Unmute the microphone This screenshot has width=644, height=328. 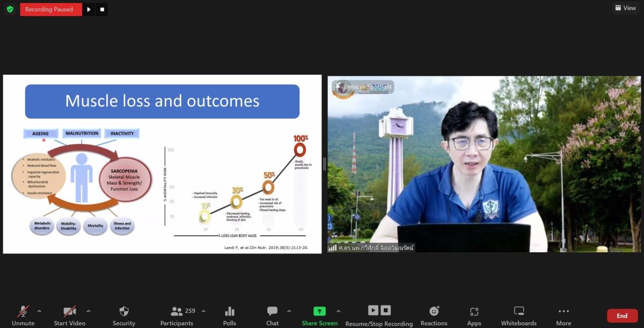(x=23, y=315)
